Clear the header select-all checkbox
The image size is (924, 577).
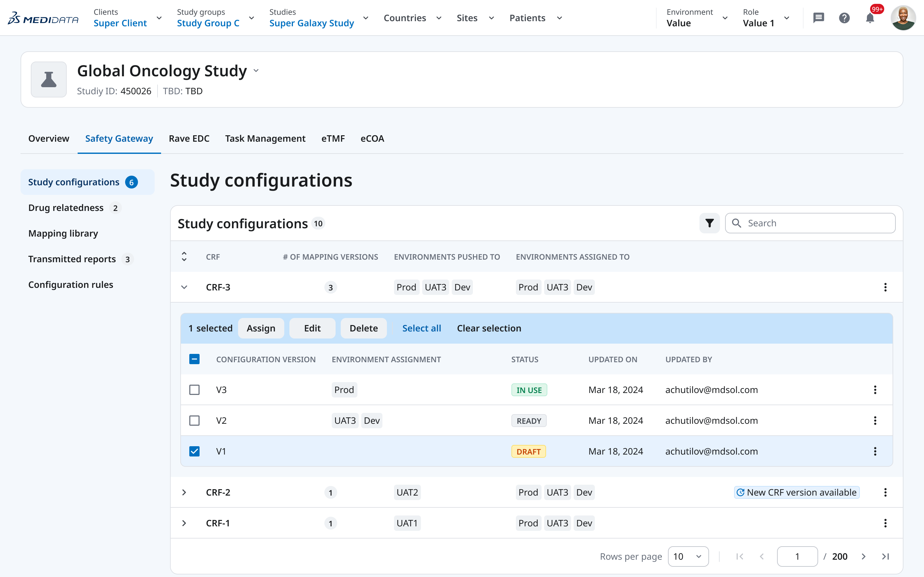(194, 359)
